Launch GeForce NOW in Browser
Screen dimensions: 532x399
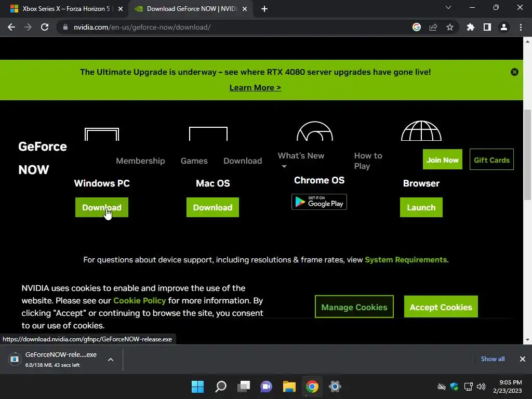click(421, 207)
